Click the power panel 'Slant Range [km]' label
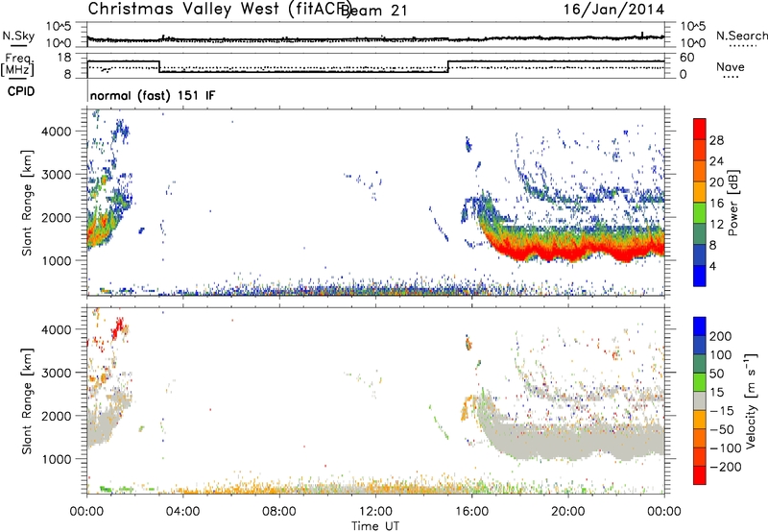 27,203
